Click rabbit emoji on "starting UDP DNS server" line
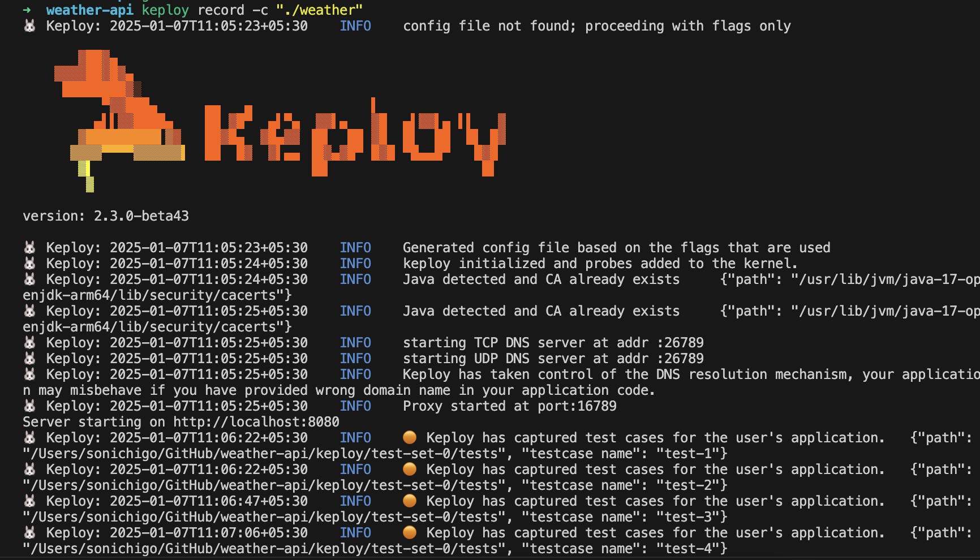 29,359
